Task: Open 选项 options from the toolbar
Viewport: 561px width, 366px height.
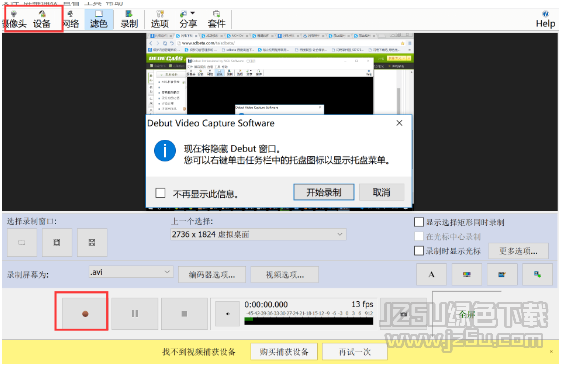Action: pos(160,19)
